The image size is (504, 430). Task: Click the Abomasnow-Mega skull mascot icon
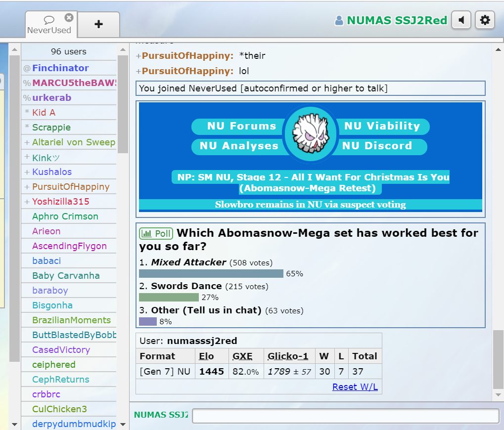[310, 135]
